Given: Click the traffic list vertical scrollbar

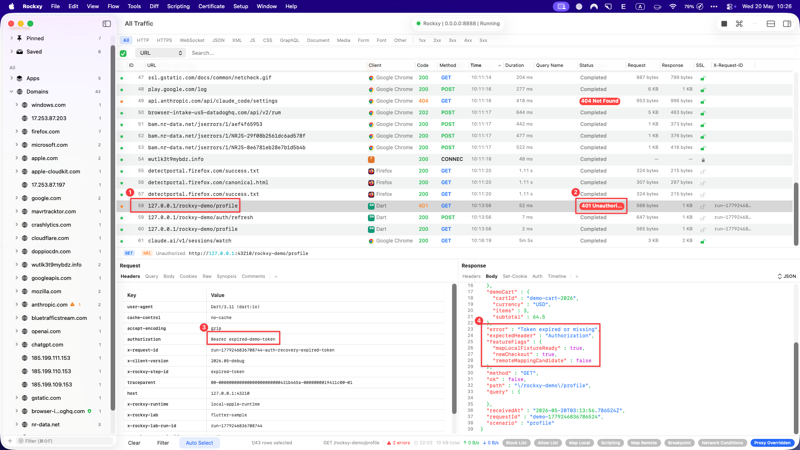Looking at the screenshot, I should coord(796,214).
